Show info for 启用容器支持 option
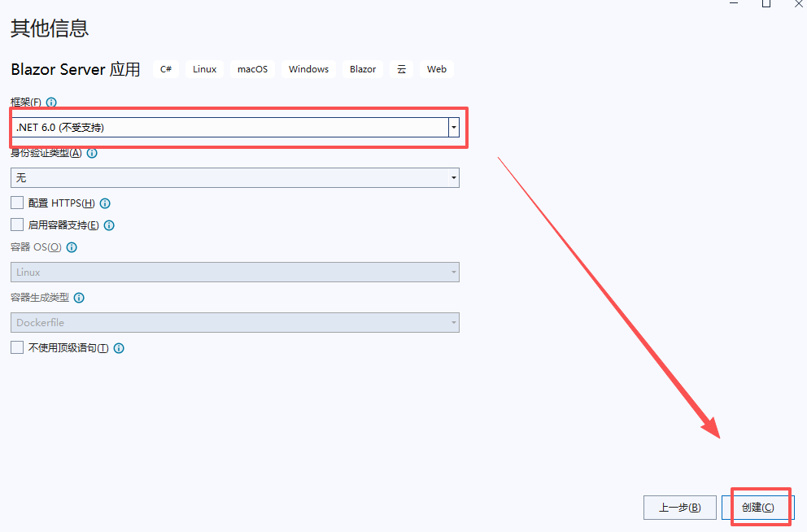 (x=109, y=225)
